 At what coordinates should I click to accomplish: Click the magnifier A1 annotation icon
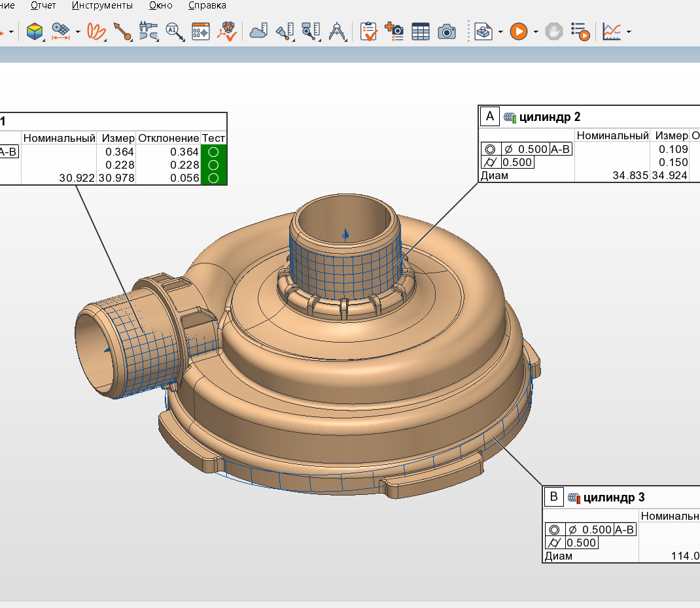(x=175, y=31)
